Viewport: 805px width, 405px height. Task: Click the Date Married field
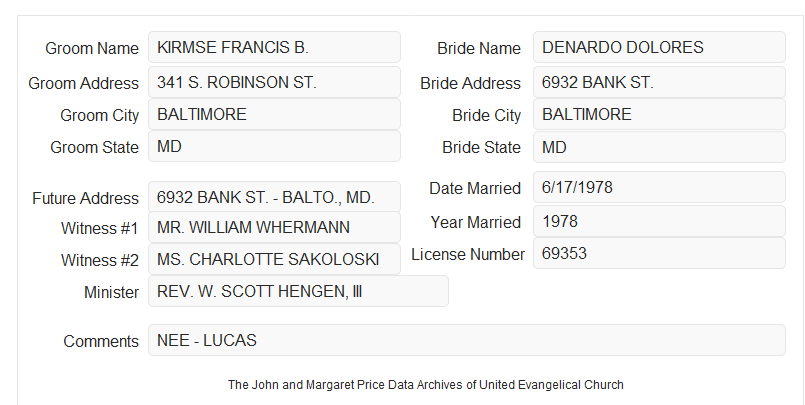coord(659,187)
